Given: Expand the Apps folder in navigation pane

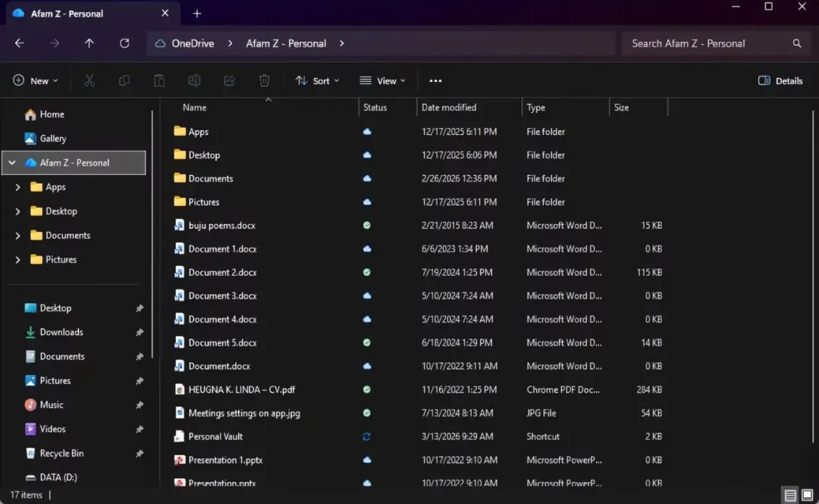Looking at the screenshot, I should 17,187.
